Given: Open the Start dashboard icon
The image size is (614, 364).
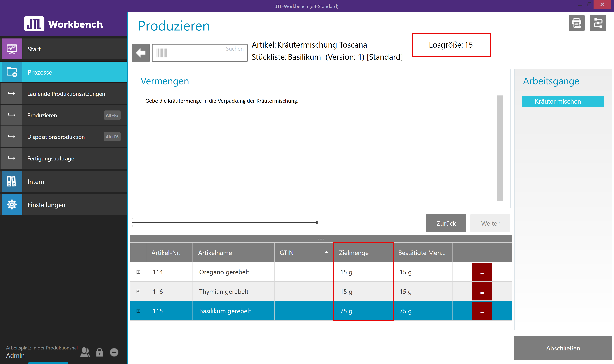Looking at the screenshot, I should click(x=12, y=49).
